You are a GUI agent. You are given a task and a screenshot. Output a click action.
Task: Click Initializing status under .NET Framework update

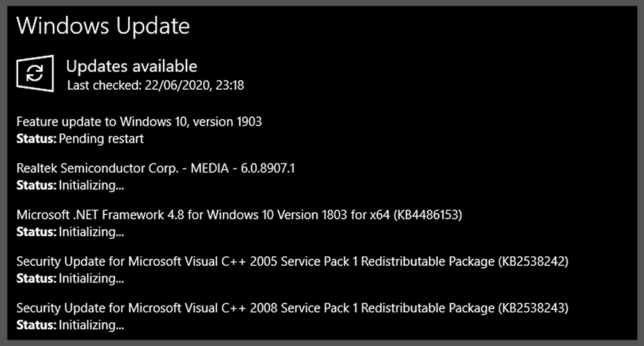coord(91,232)
